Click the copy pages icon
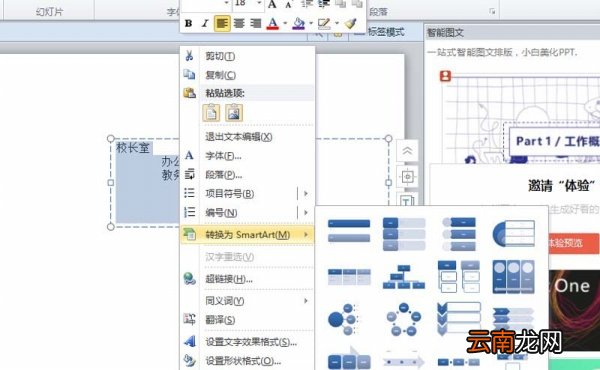Screen dimensions: 600x370 189,74
